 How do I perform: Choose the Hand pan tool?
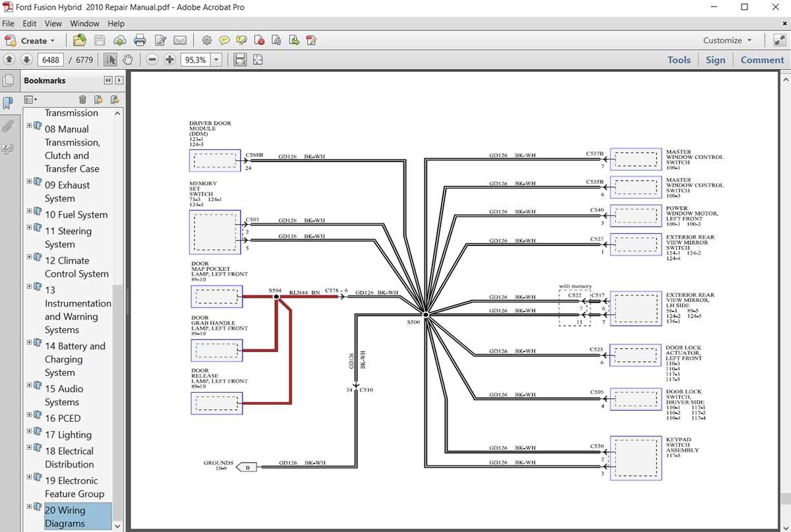pos(127,59)
